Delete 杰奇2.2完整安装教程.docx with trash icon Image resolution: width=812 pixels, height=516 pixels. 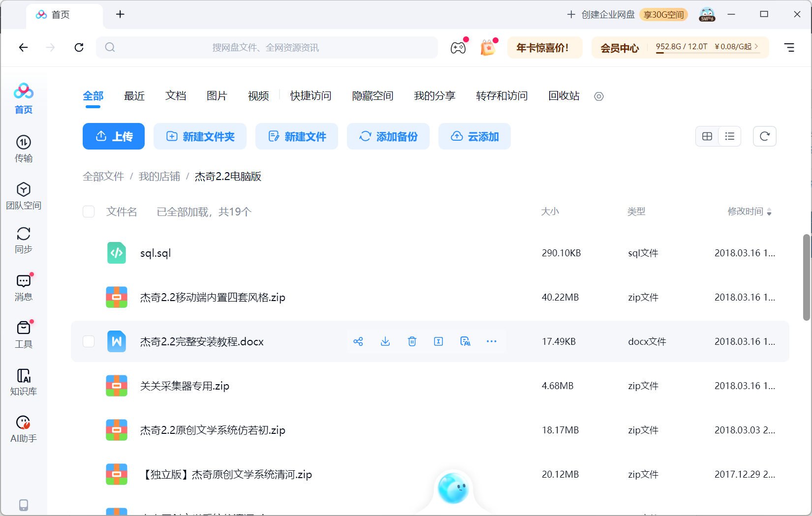[x=412, y=341]
